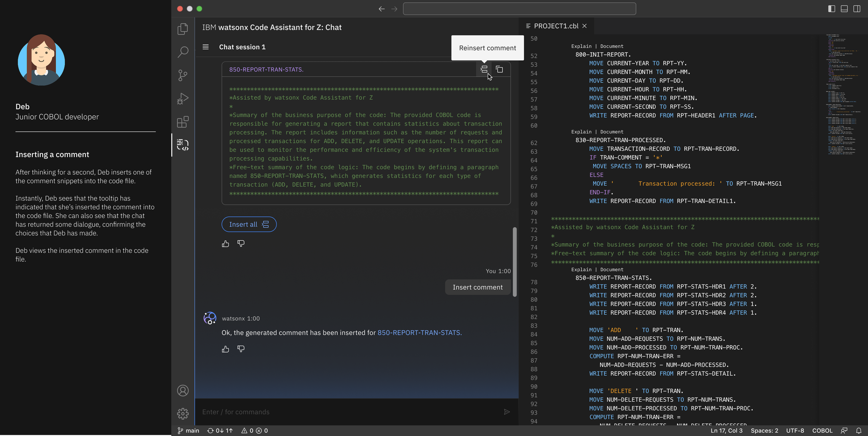The height and width of the screenshot is (436, 868).
Task: Open the 850-REPORT-TRAN-STATS link in chat reply
Action: [x=419, y=333]
